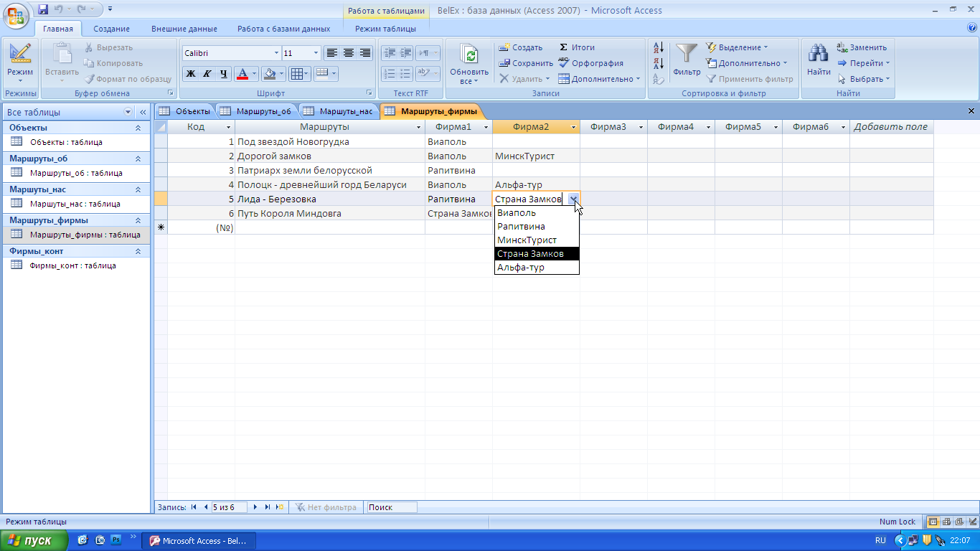
Task: Open the Режим таблицы ribbon tab
Action: 385,29
